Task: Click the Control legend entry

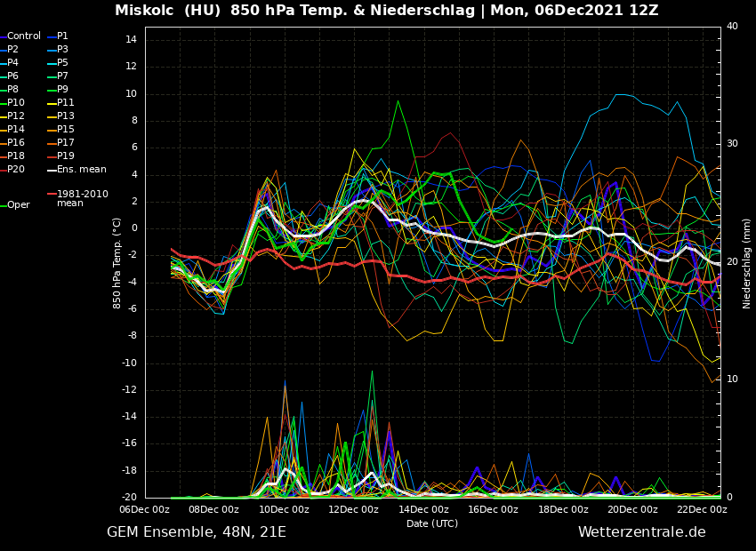Action: pos(24,36)
